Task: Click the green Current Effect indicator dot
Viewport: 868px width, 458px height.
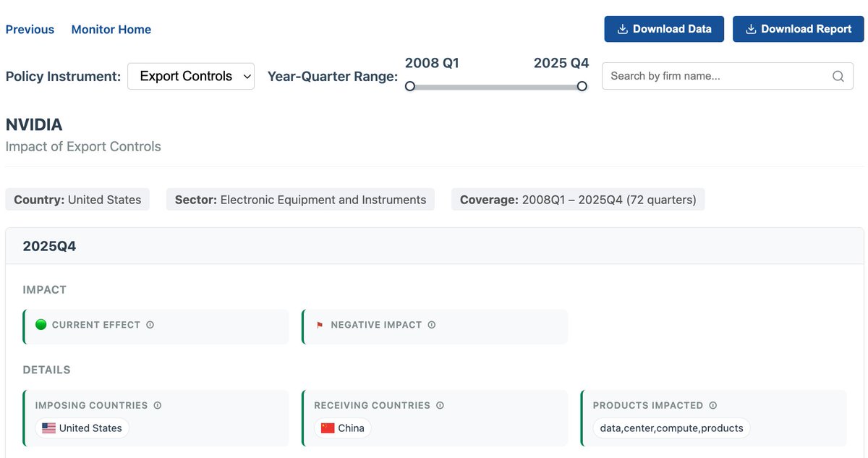Action: (x=41, y=324)
